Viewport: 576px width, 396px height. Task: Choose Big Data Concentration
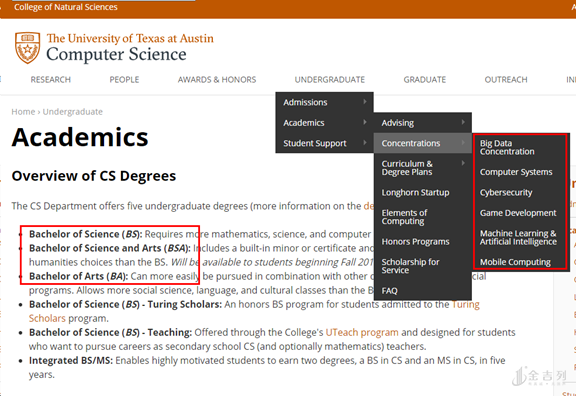point(520,147)
